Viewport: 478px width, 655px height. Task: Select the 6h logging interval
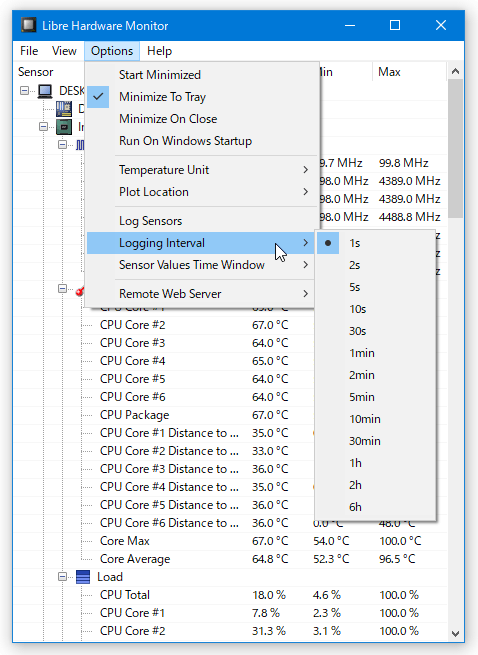(375, 507)
